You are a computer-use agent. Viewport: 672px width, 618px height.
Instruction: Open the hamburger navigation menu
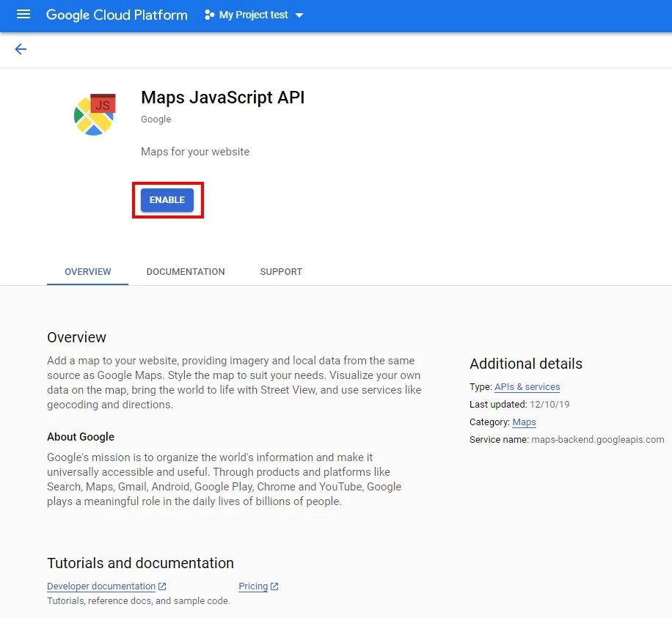pyautogui.click(x=23, y=15)
